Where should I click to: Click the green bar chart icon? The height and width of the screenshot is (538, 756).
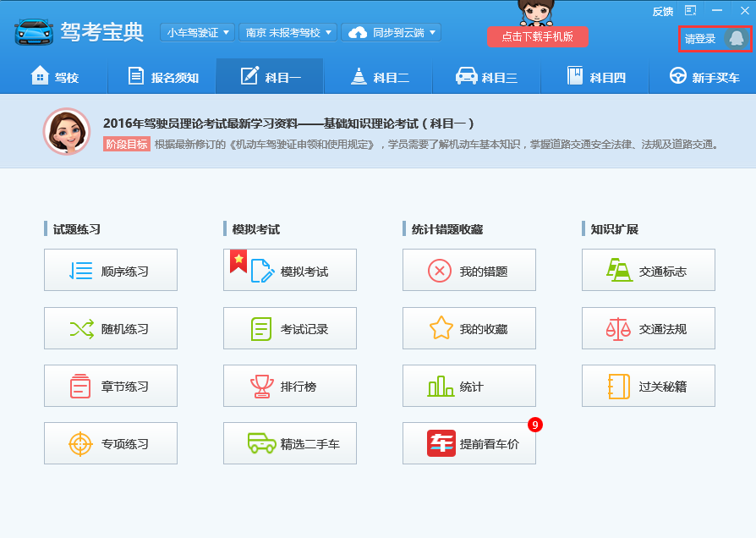[441, 387]
